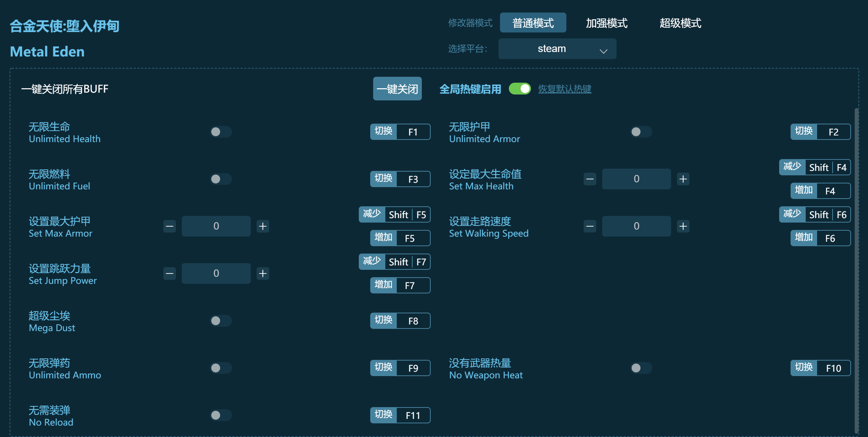Click plus to increase Set Max Armor
868x437 pixels.
click(x=263, y=226)
